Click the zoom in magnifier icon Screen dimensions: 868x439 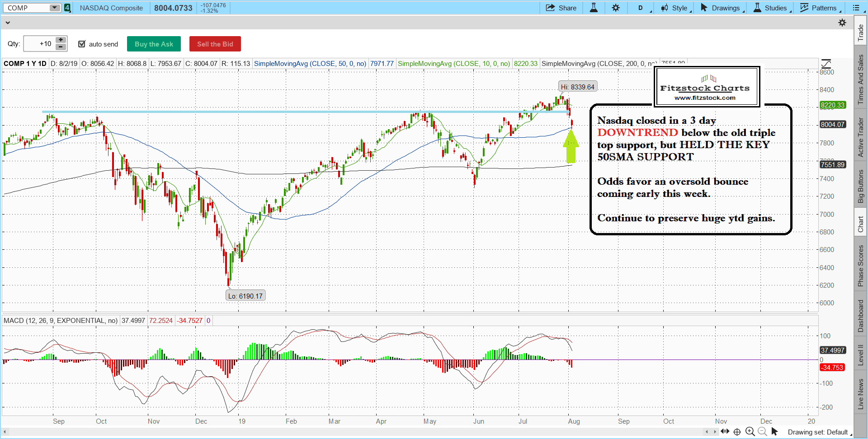click(750, 432)
